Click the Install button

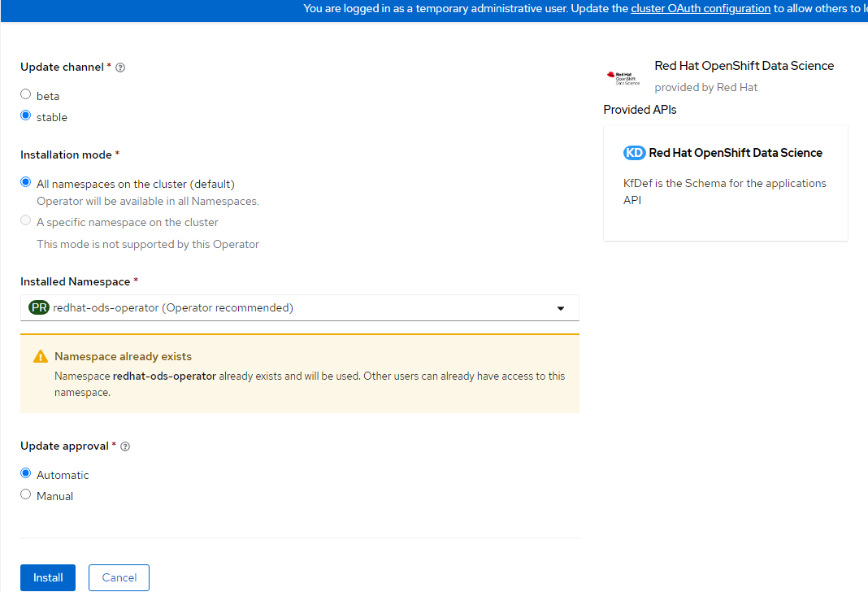48,577
